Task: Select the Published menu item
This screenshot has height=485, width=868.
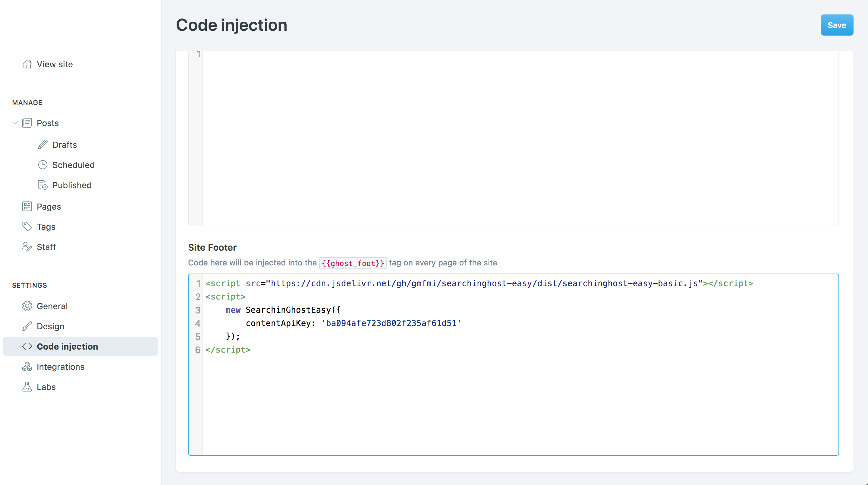Action: (x=71, y=185)
